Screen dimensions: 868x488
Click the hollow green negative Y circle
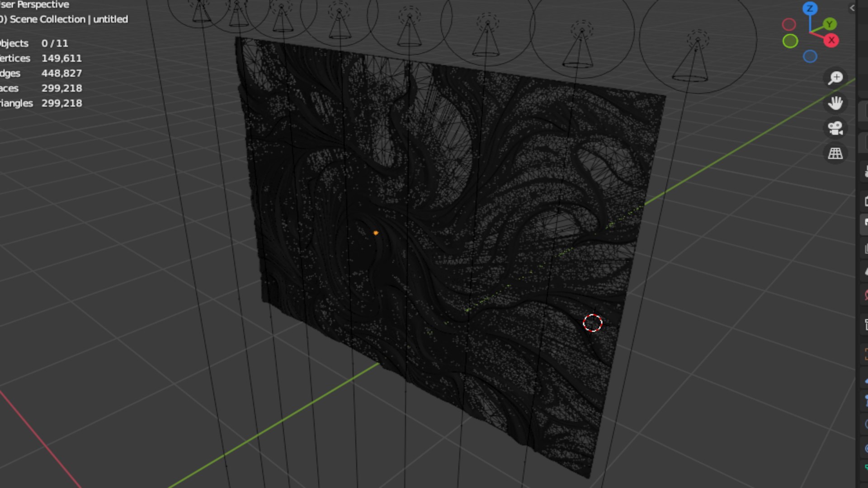(x=790, y=41)
